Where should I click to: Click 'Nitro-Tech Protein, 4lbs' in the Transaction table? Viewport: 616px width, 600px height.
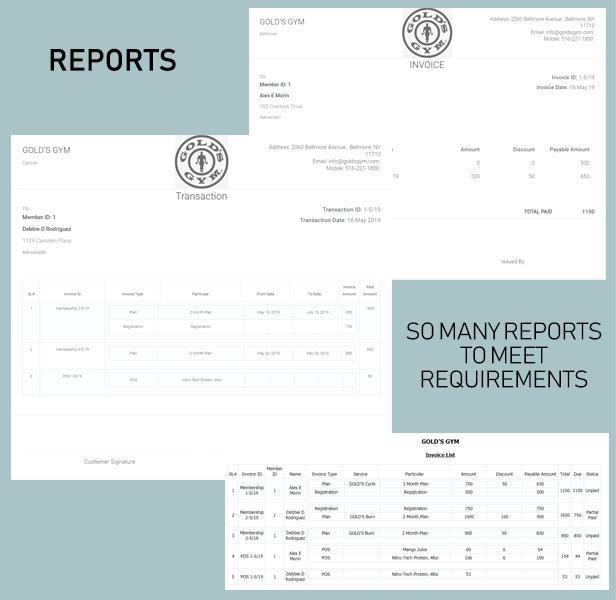[202, 380]
